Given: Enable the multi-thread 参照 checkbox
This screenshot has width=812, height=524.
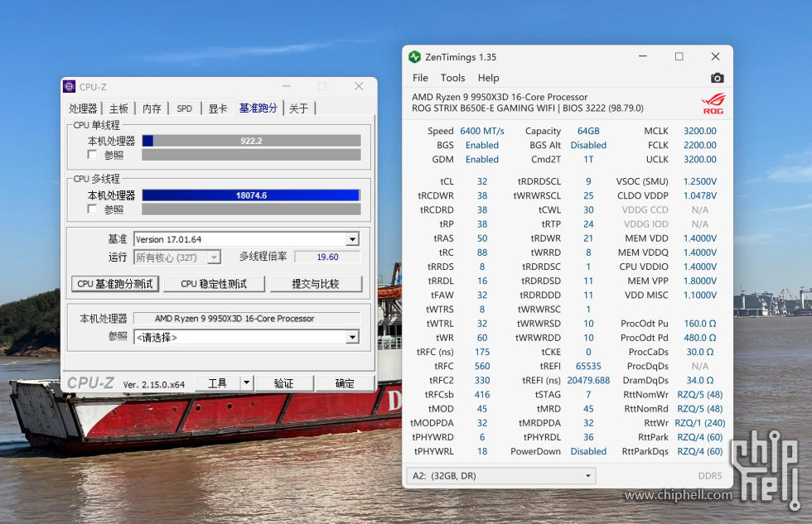Looking at the screenshot, I should pyautogui.click(x=92, y=209).
